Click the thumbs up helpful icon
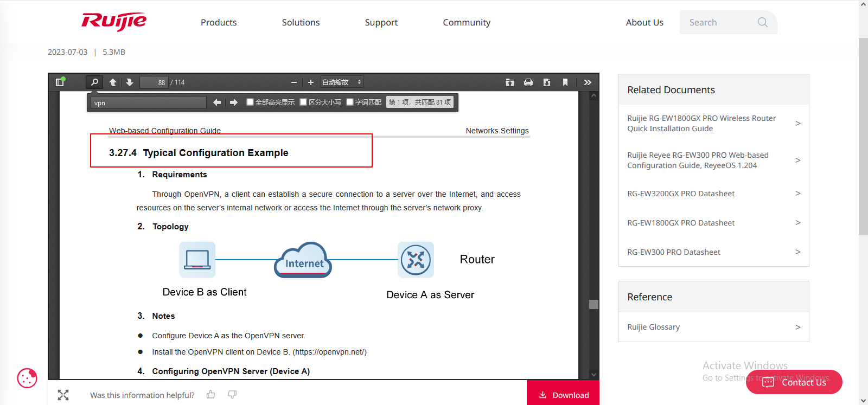This screenshot has height=405, width=868. [x=211, y=395]
